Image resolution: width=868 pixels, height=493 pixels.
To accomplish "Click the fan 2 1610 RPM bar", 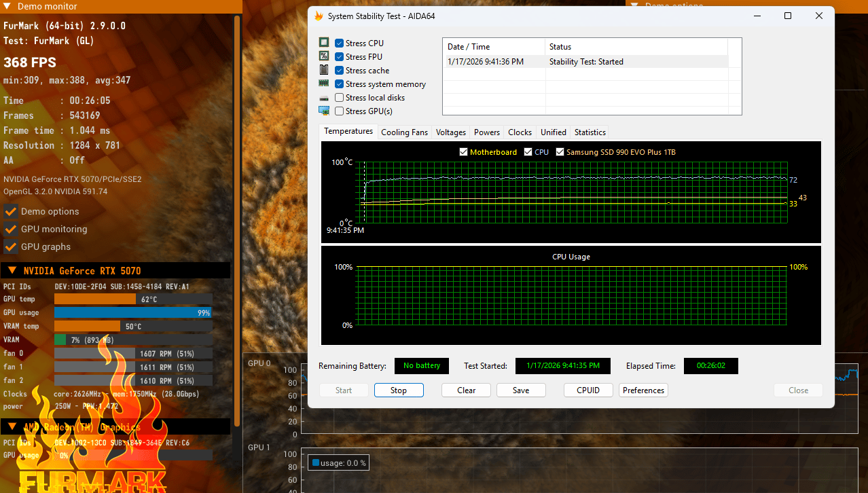I will (133, 380).
